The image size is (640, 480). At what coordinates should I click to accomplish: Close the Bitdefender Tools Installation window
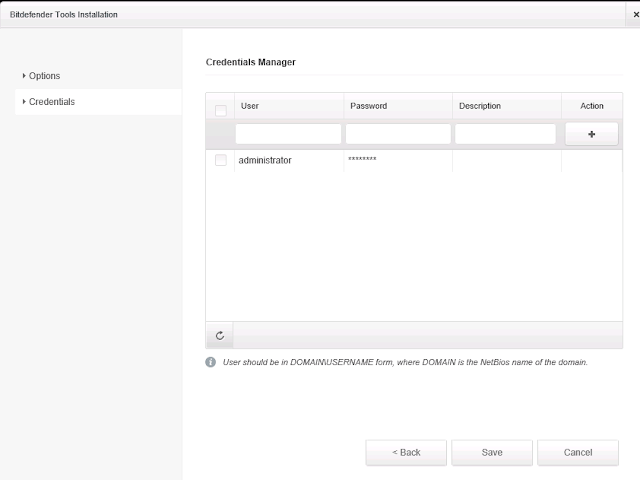[x=635, y=15]
